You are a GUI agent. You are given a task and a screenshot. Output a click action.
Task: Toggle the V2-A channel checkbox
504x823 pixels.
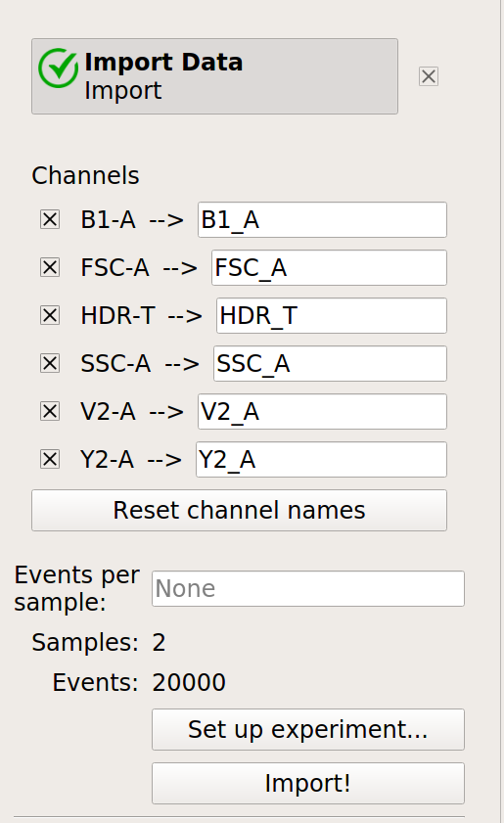click(50, 411)
